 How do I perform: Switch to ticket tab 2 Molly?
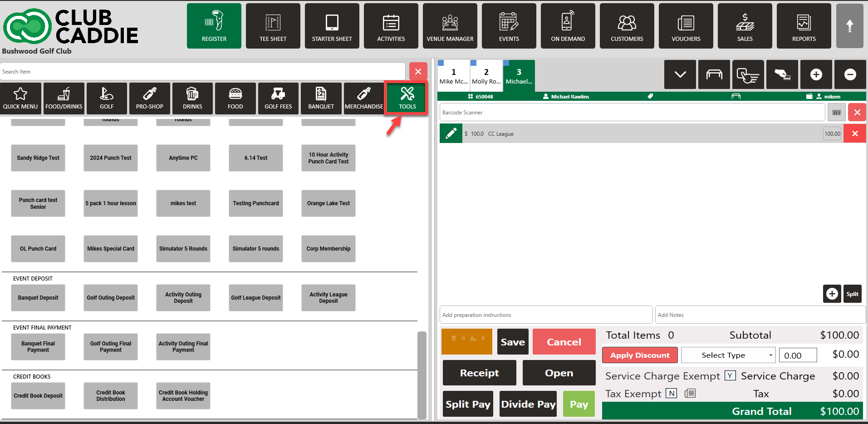[x=486, y=76]
